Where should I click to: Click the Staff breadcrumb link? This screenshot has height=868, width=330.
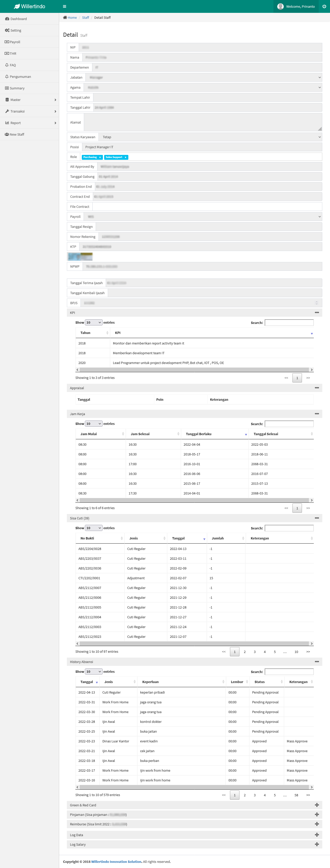[85, 17]
